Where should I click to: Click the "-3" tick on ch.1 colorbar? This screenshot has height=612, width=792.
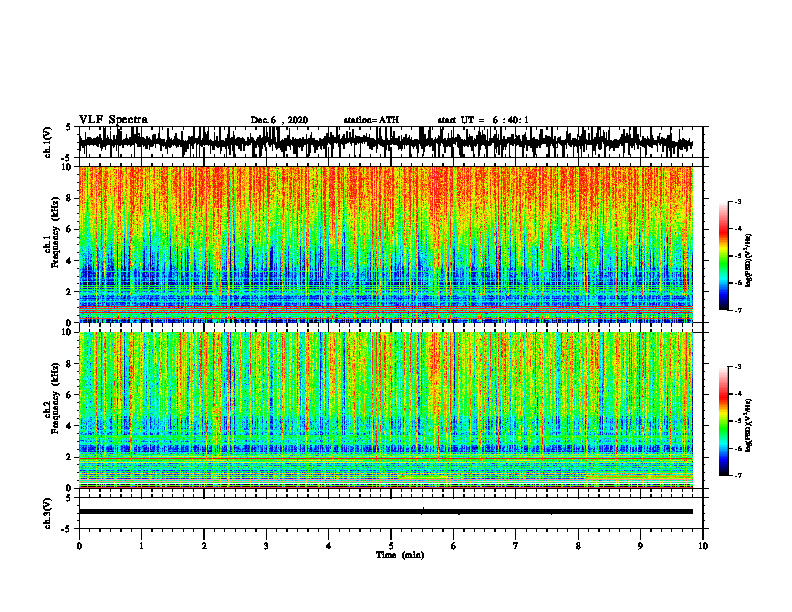point(737,202)
